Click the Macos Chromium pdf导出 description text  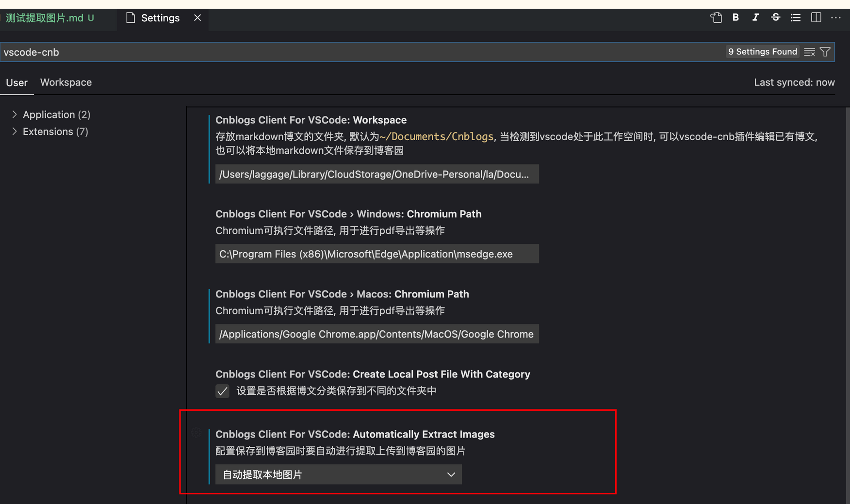(330, 310)
